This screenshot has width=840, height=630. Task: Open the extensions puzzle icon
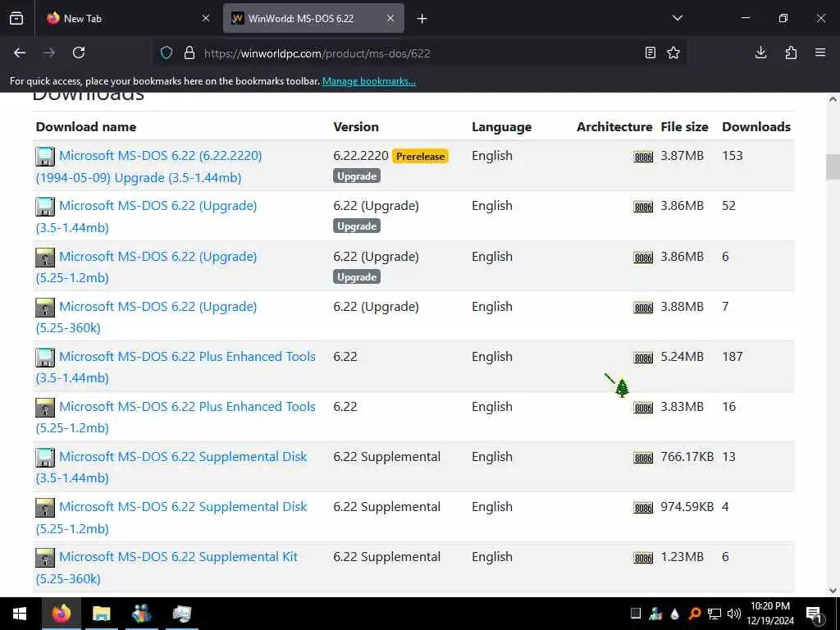[x=791, y=52]
